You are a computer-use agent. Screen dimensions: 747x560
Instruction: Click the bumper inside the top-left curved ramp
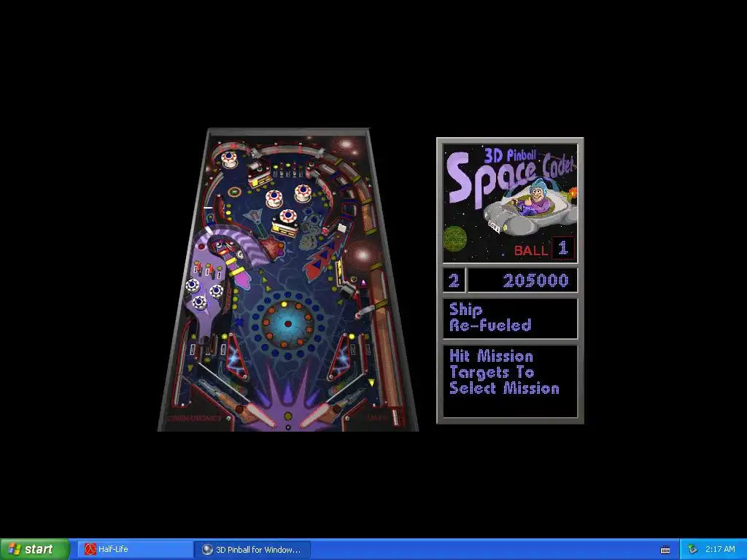coord(229,159)
